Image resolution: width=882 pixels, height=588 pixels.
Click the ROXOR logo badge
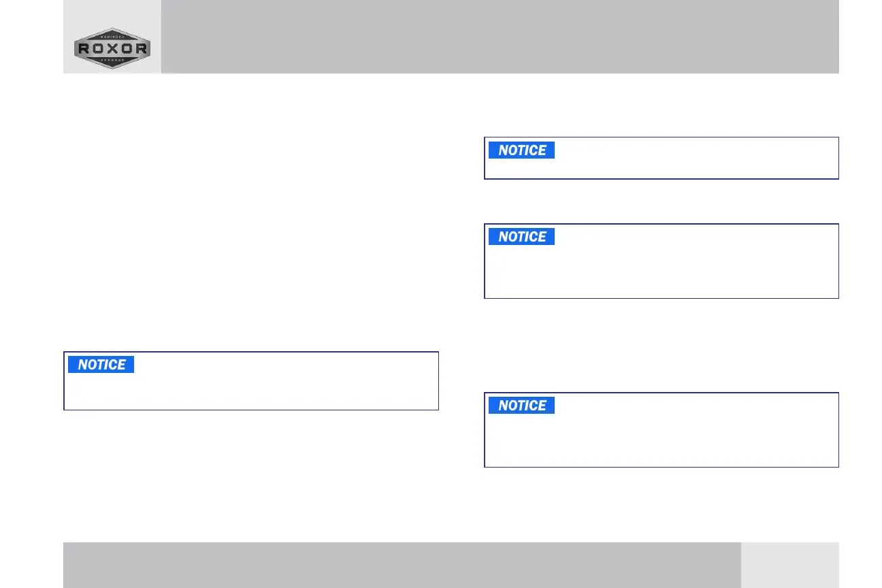click(x=112, y=48)
